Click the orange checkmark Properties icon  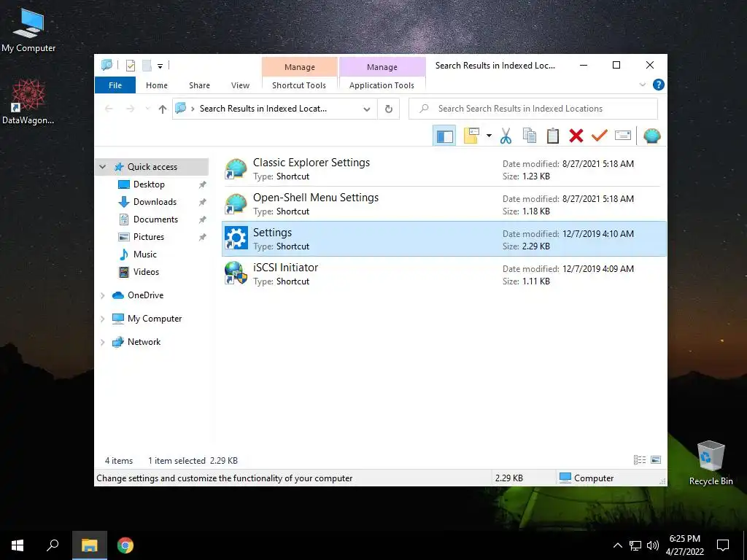pos(600,136)
